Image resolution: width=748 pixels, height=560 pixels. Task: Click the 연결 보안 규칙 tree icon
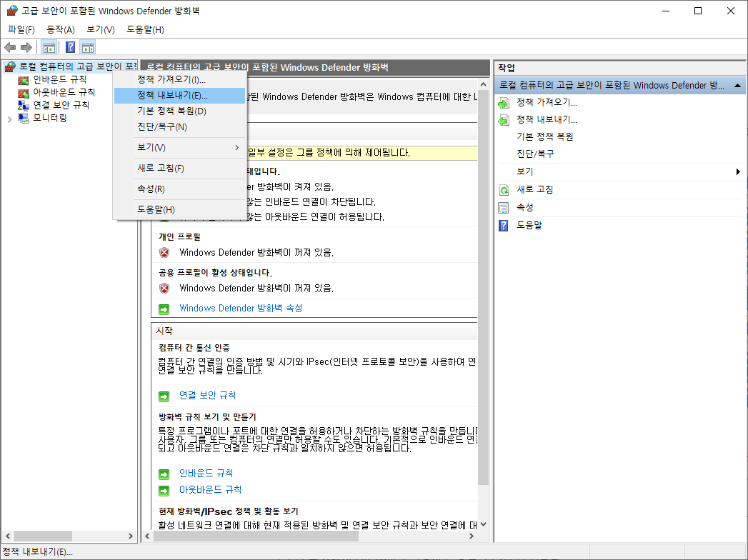tap(24, 105)
